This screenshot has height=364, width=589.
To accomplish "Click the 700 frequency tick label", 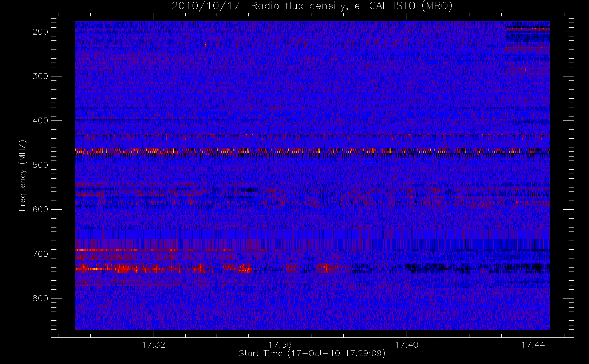I will click(x=40, y=254).
